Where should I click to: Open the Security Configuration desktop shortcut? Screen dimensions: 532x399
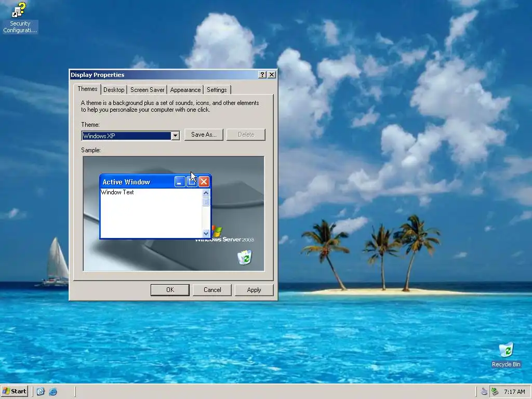click(x=19, y=18)
